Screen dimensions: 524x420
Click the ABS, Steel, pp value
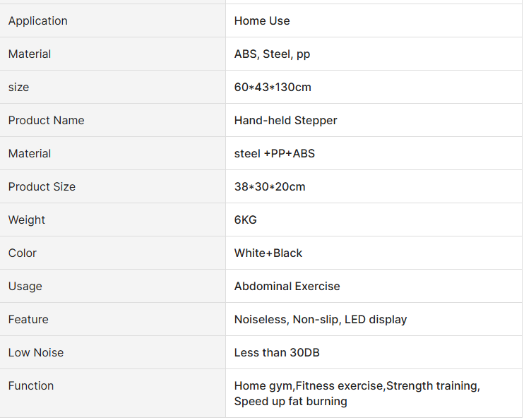click(x=272, y=54)
